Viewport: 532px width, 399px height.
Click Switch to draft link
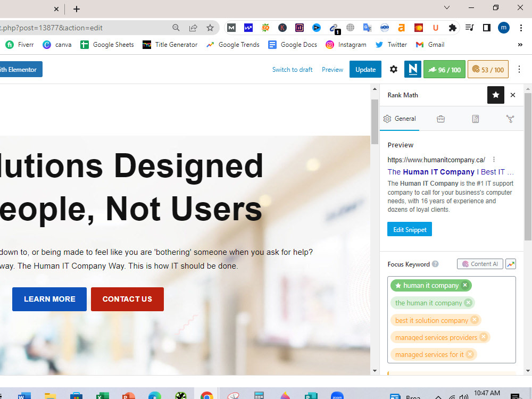click(x=292, y=70)
